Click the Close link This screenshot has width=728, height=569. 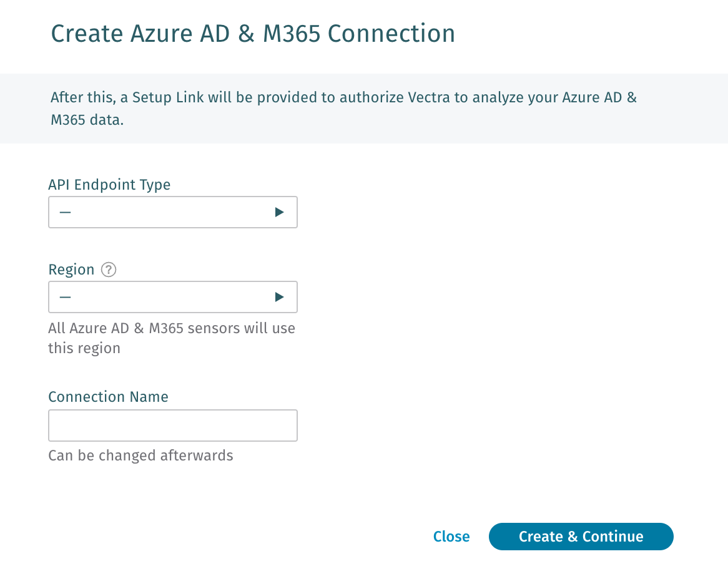451,537
